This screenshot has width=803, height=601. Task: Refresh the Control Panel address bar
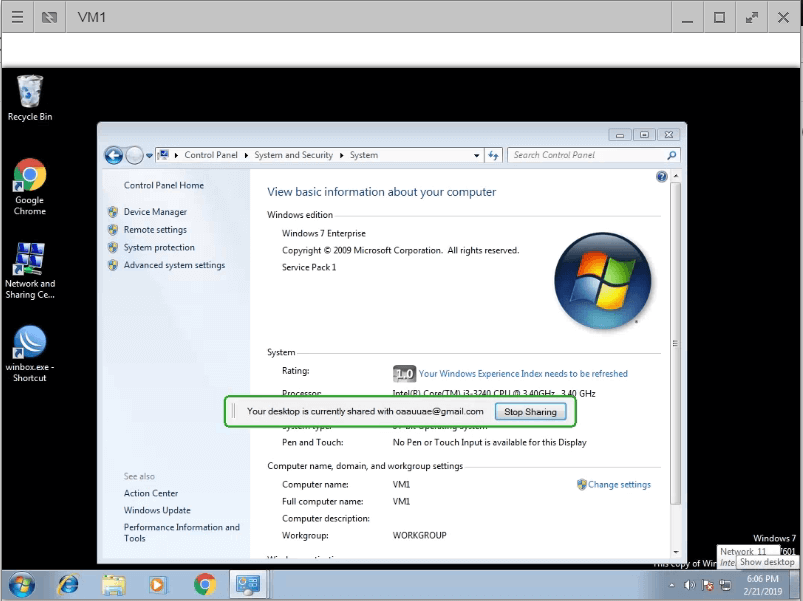(493, 155)
